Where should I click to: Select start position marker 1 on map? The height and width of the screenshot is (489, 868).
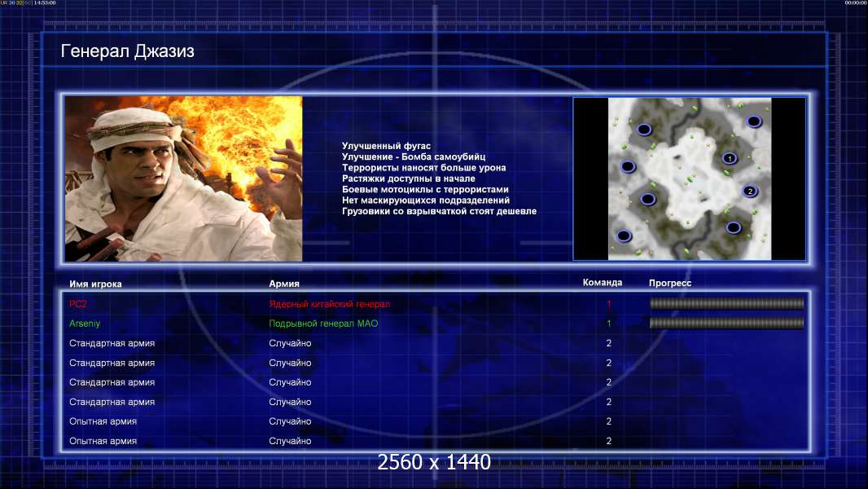pyautogui.click(x=730, y=158)
